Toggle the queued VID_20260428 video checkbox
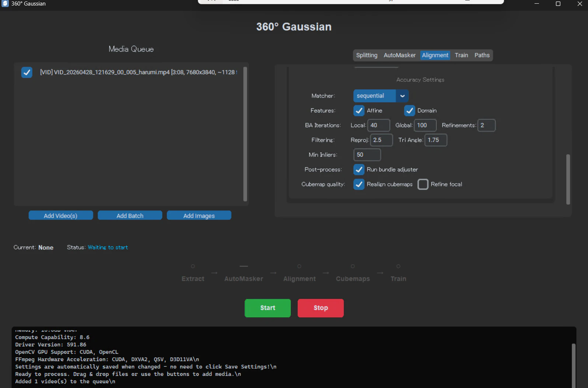The height and width of the screenshot is (388, 588). 27,72
